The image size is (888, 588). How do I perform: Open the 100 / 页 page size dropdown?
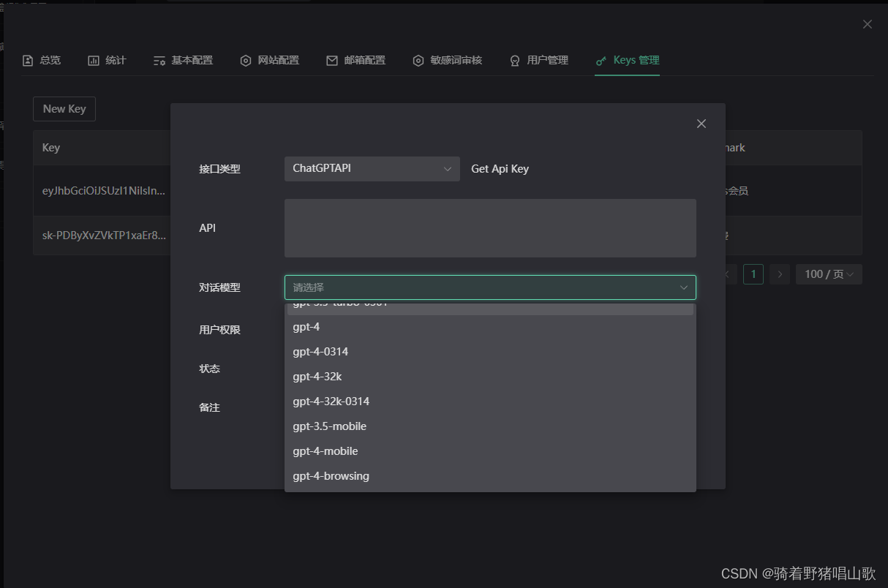tap(829, 274)
